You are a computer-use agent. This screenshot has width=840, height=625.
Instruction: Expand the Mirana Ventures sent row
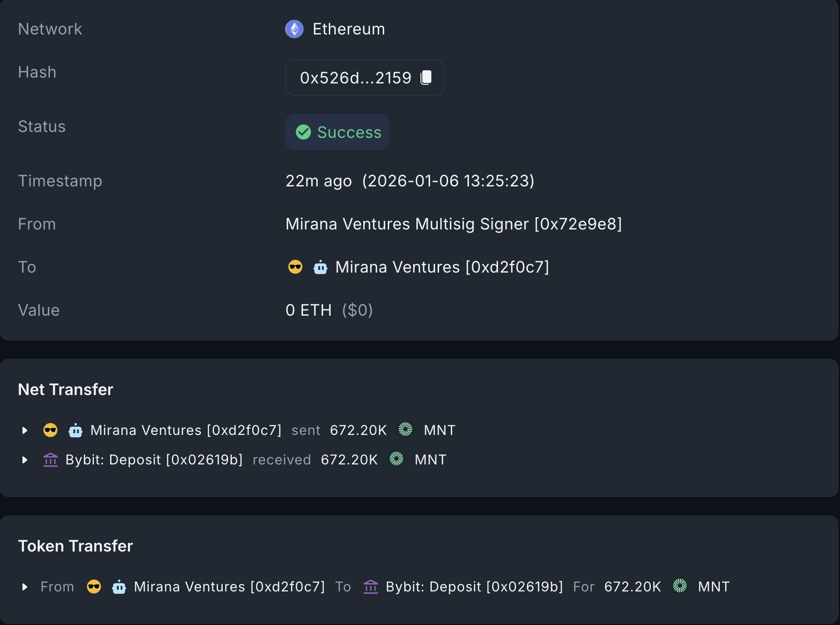pyautogui.click(x=25, y=430)
